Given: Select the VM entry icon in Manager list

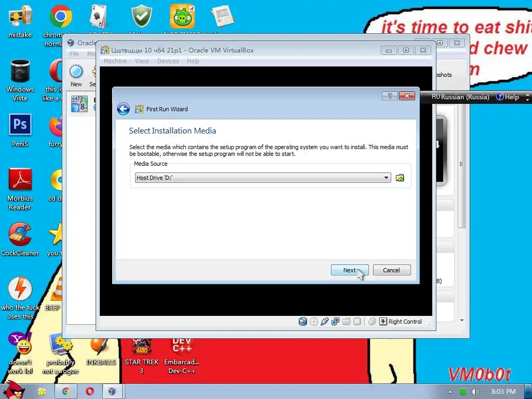Looking at the screenshot, I should 79,104.
